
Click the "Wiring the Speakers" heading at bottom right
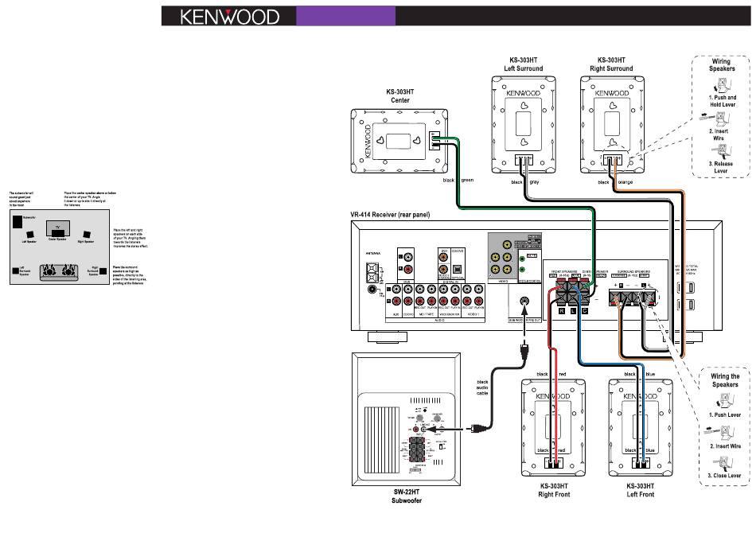725,380
